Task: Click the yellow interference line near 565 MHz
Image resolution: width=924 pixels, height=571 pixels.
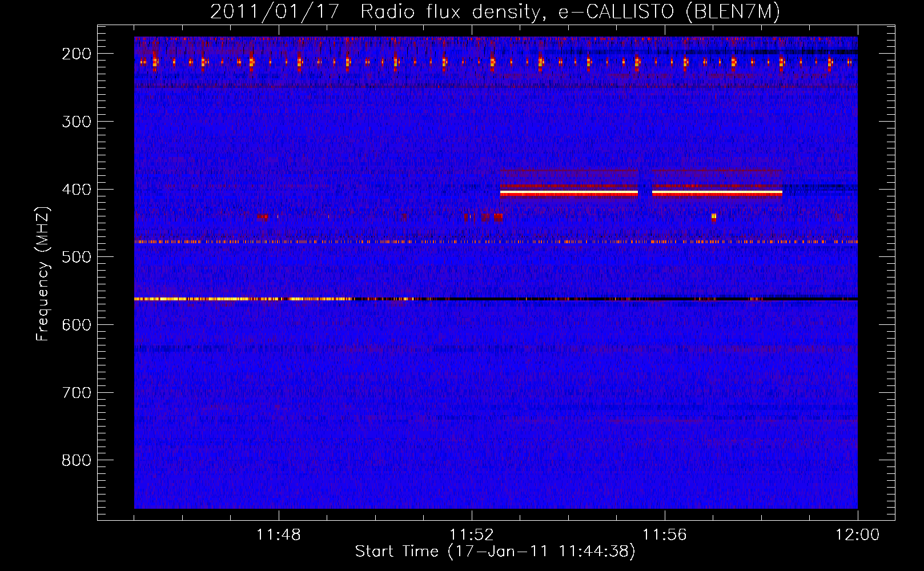Action: pyautogui.click(x=244, y=299)
